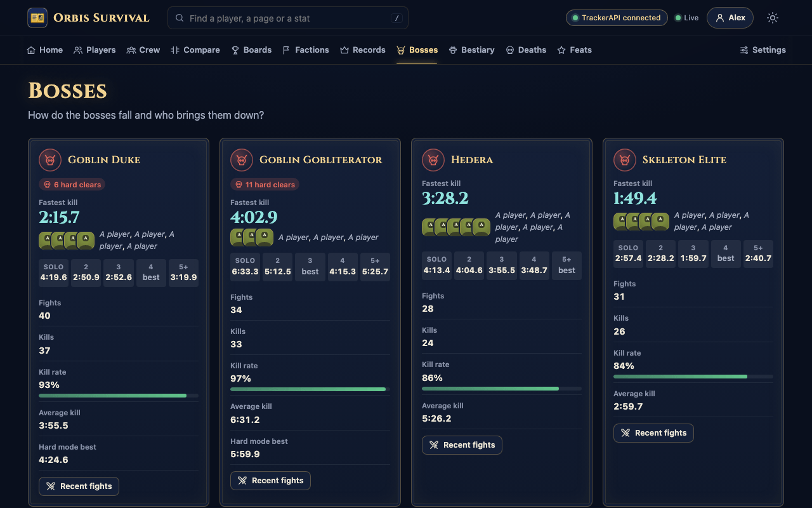812x508 pixels.
Task: Click the Deaths skull icon in the nav
Action: tap(510, 50)
